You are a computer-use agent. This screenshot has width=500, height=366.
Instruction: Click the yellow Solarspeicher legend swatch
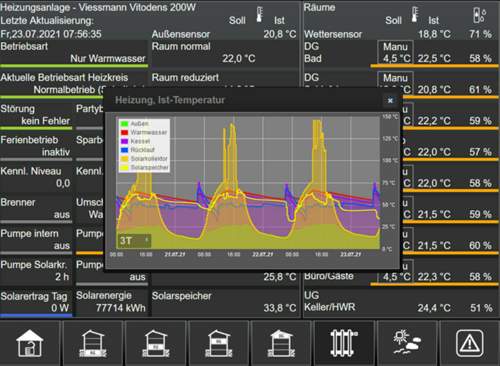click(124, 167)
